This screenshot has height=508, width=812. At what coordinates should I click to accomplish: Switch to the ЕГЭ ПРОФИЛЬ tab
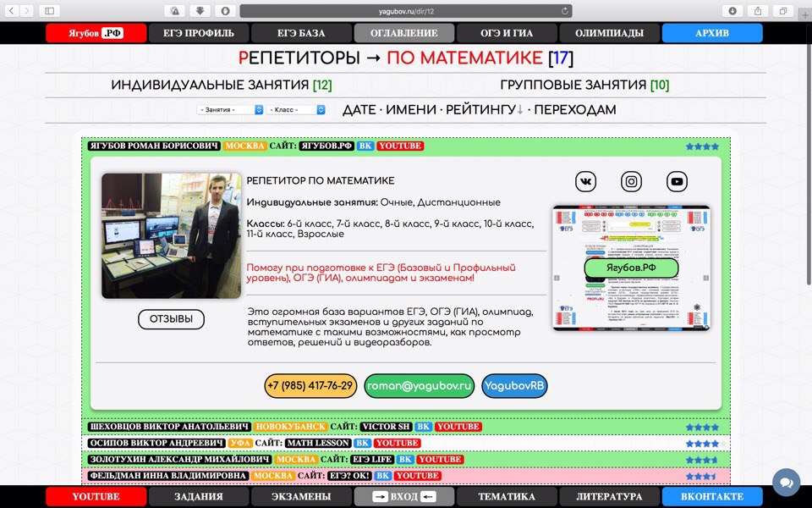pyautogui.click(x=199, y=33)
